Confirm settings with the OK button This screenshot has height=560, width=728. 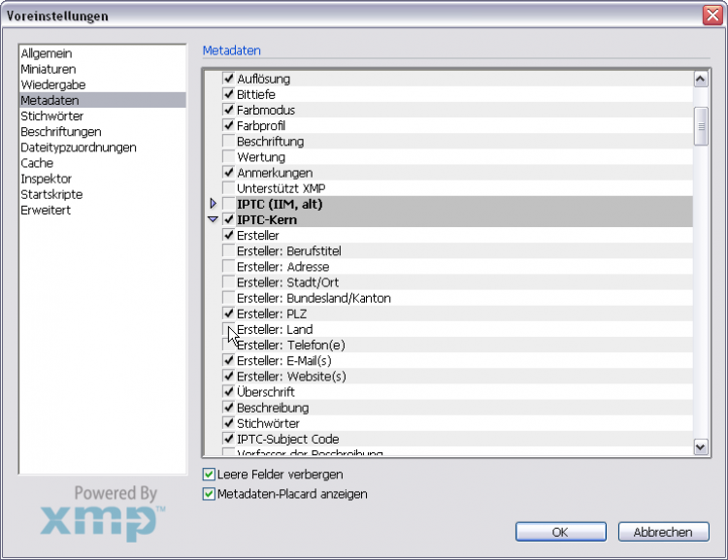tap(560, 532)
